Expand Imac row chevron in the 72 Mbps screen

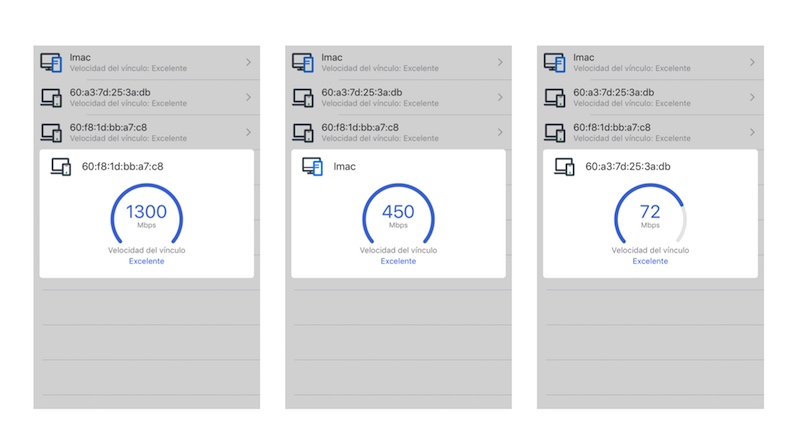coord(752,63)
